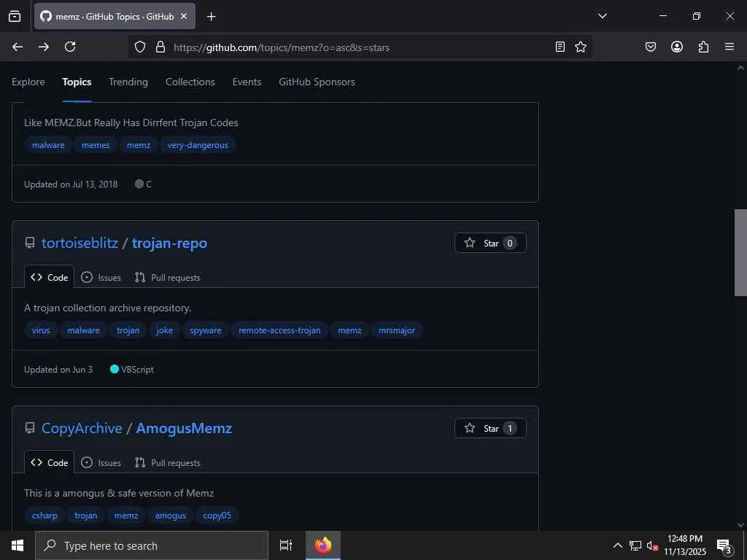Screen dimensions: 747x560
Task: Open the Events page
Action: click(x=247, y=82)
